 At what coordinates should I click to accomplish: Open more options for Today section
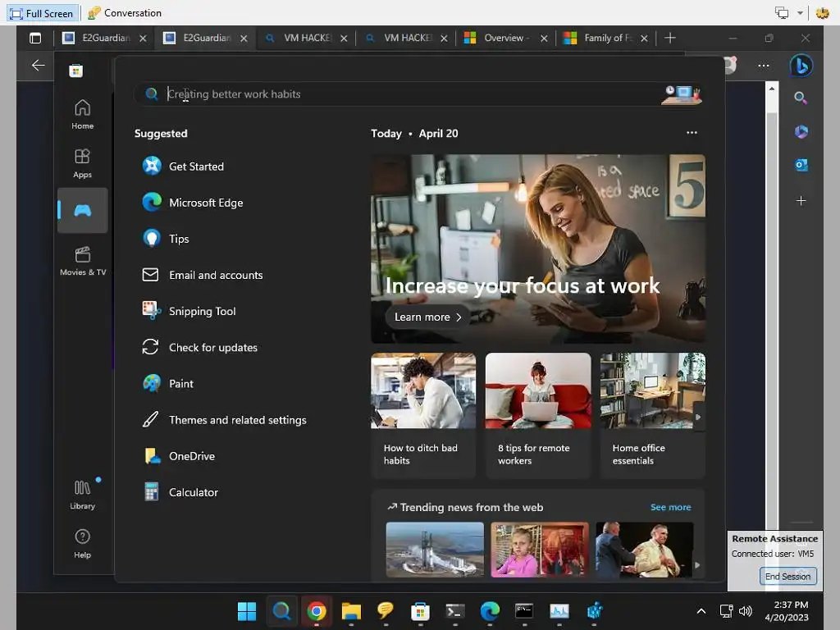click(x=692, y=133)
